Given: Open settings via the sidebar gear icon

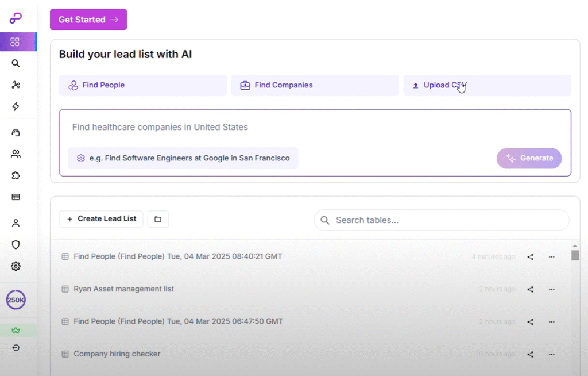Looking at the screenshot, I should pos(16,266).
